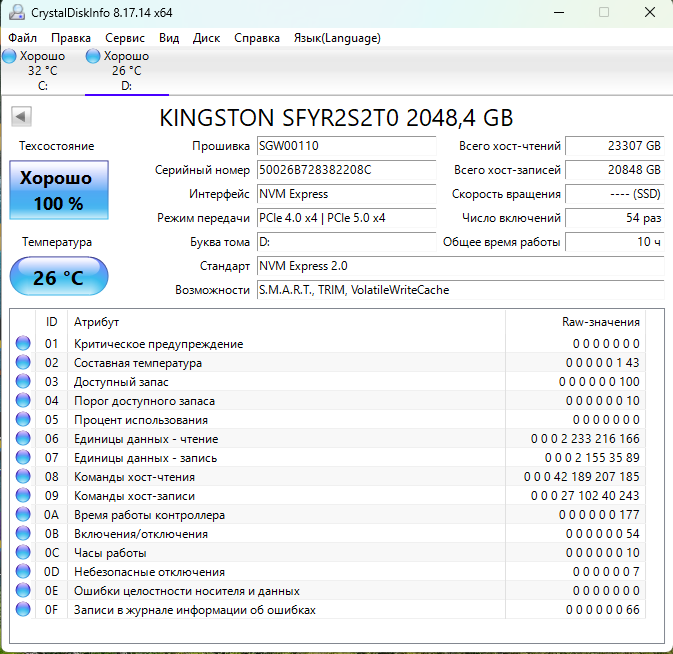The image size is (673, 654).
Task: Click the serial number field
Action: click(x=346, y=170)
